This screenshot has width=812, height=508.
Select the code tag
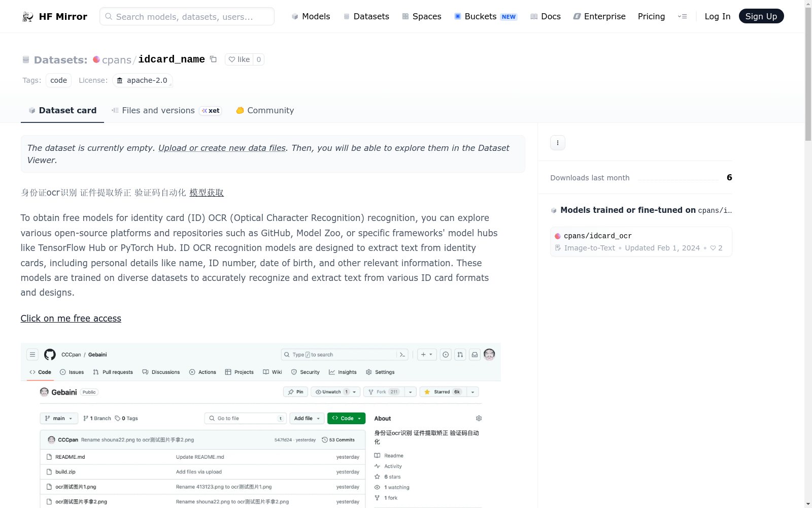[x=58, y=80]
